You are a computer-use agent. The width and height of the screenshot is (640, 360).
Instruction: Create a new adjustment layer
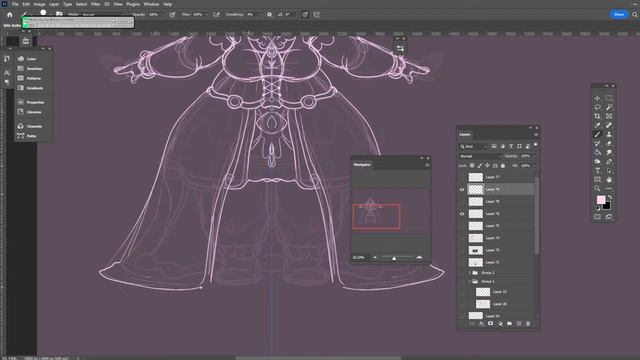500,324
